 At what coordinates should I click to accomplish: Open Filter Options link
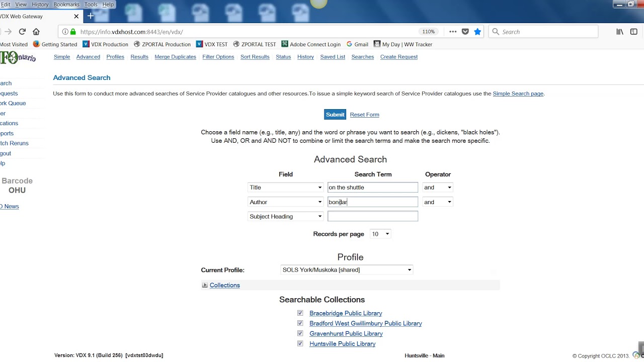point(218,57)
